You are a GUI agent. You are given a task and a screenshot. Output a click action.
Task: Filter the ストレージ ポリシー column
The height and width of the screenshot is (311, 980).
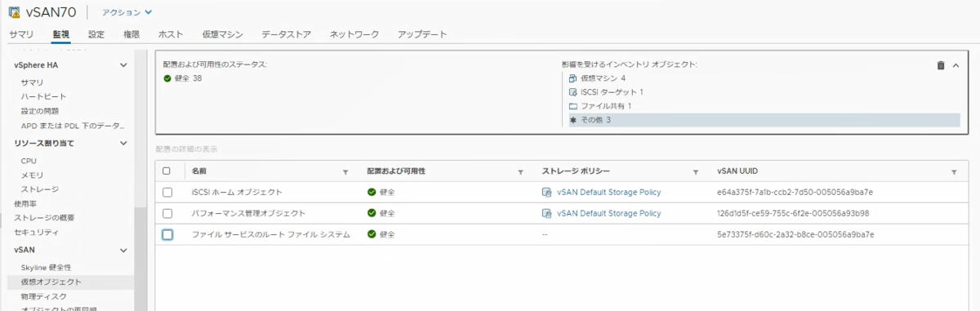696,172
